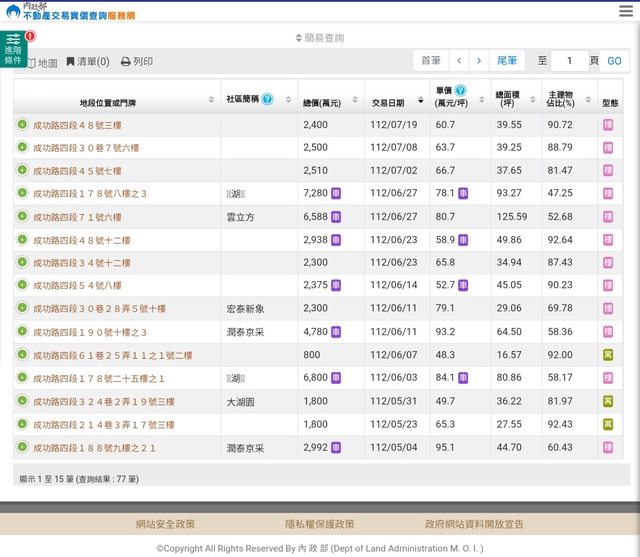
Task: Go to 尾筆 last page
Action: click(x=508, y=61)
